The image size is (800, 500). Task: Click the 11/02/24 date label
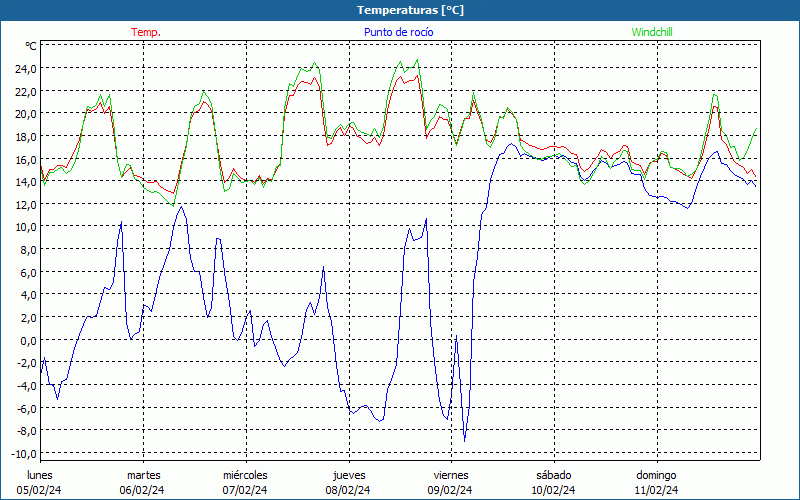(x=656, y=490)
